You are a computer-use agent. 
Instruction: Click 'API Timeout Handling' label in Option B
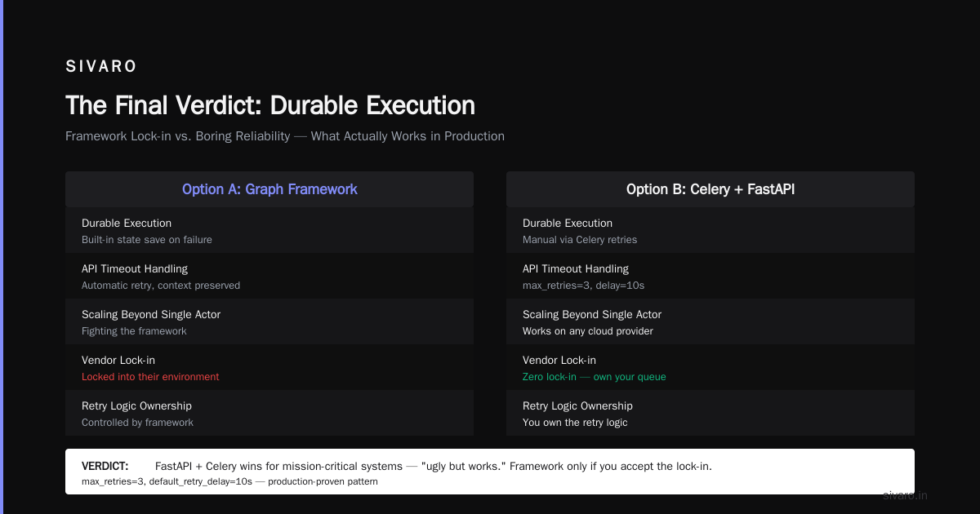pos(576,268)
